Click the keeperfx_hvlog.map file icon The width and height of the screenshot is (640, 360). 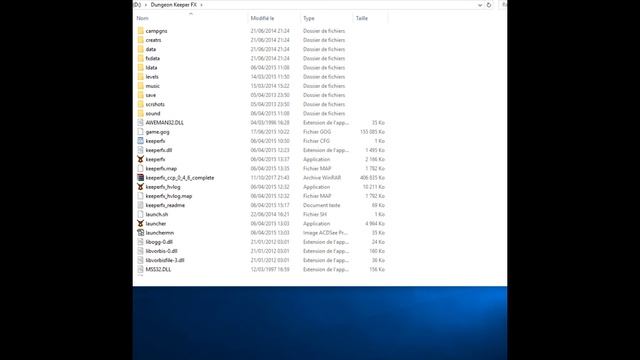[140, 196]
